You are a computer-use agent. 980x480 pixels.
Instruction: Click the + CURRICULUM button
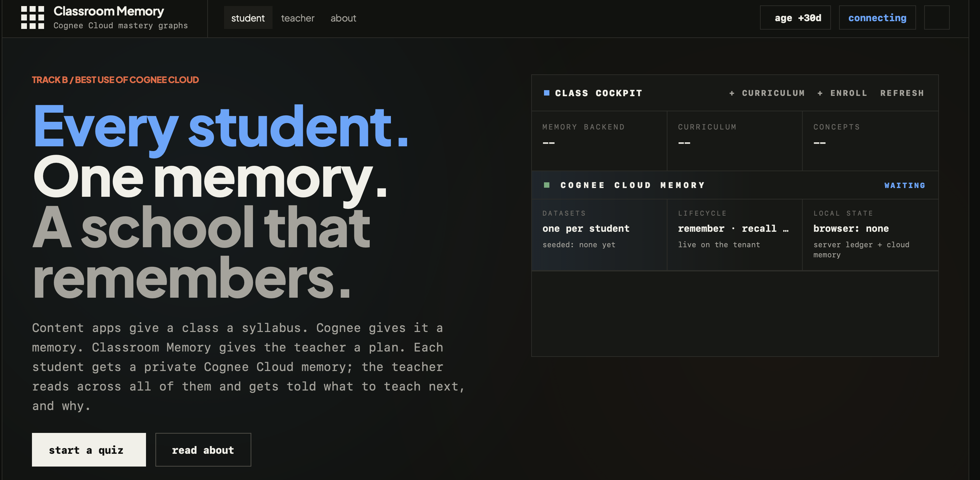tap(767, 93)
